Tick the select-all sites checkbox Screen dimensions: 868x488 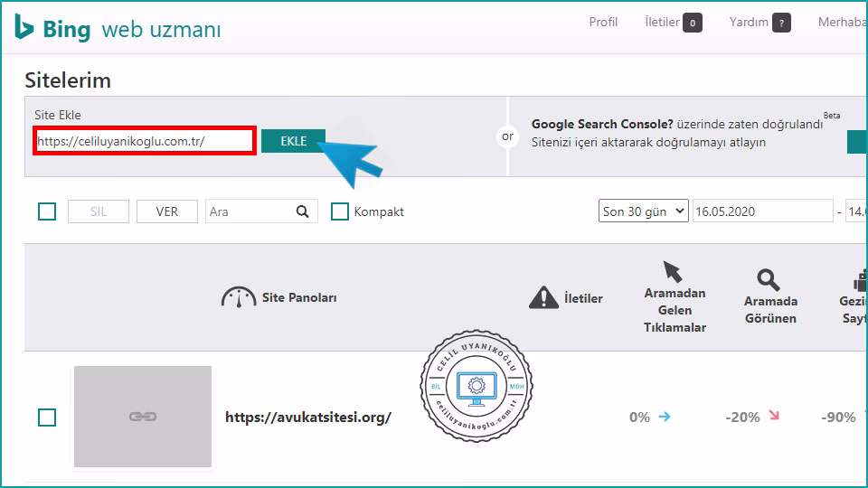point(47,211)
